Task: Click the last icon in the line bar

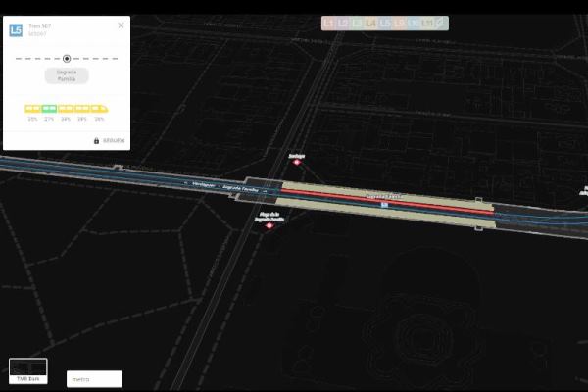Action: pyautogui.click(x=441, y=23)
